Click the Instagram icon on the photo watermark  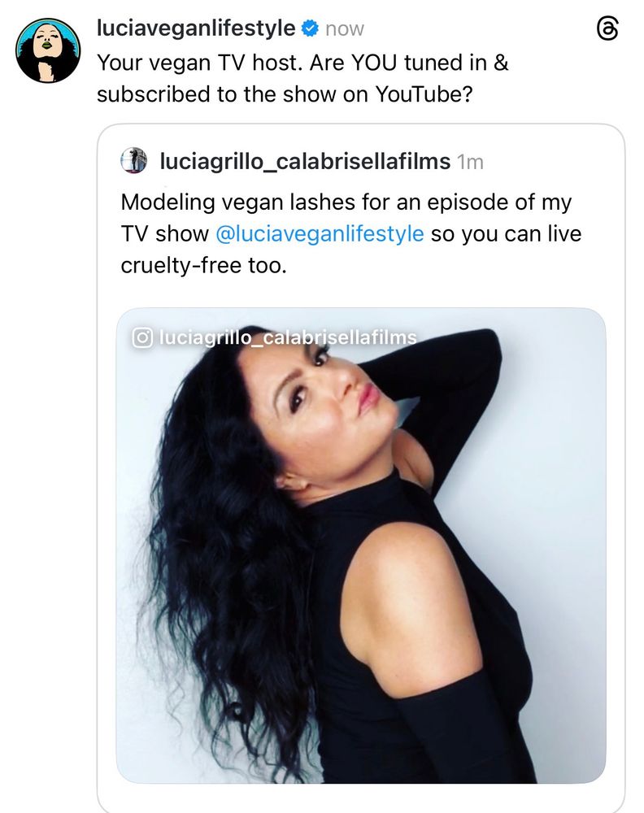click(x=142, y=337)
